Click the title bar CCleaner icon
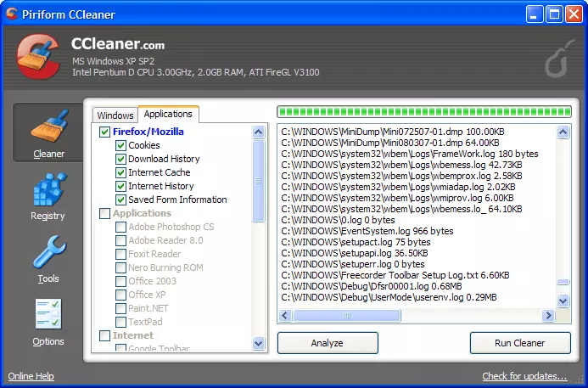 pyautogui.click(x=12, y=13)
